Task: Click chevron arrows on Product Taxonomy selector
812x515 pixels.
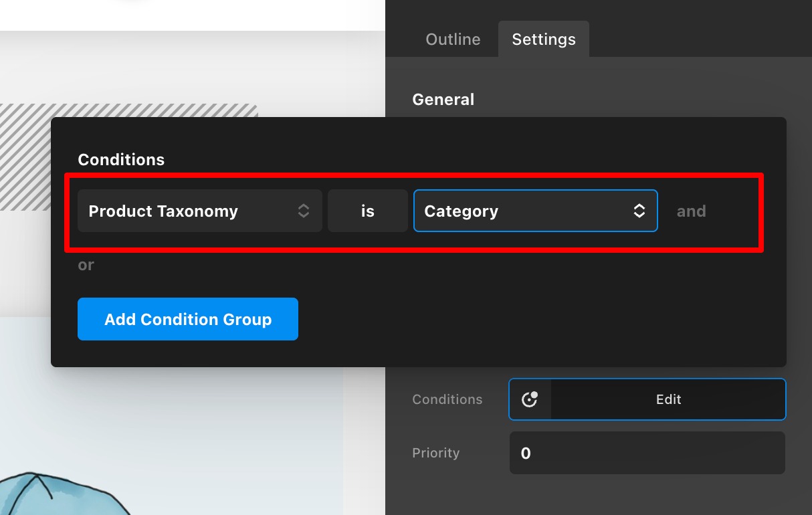Action: click(304, 211)
